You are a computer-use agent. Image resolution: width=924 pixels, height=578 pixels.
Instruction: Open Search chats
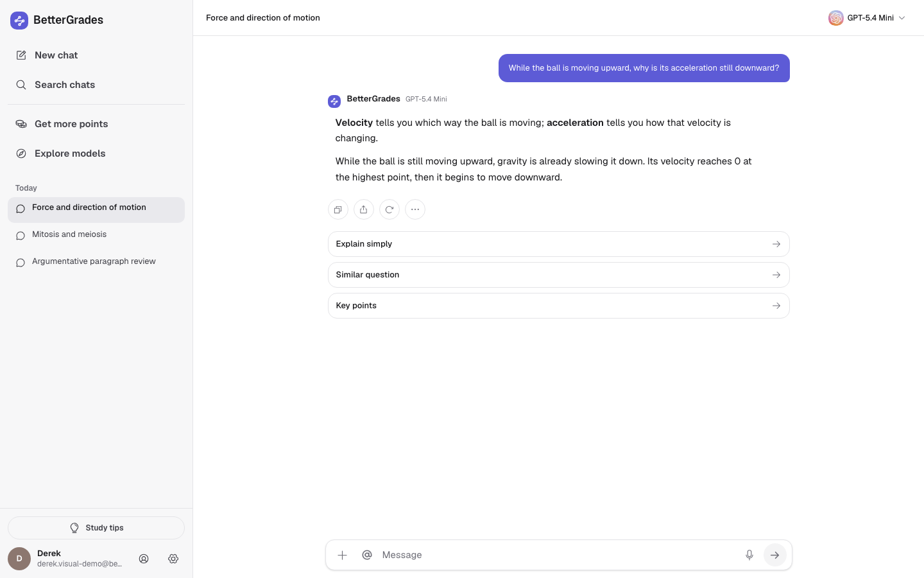tap(96, 85)
